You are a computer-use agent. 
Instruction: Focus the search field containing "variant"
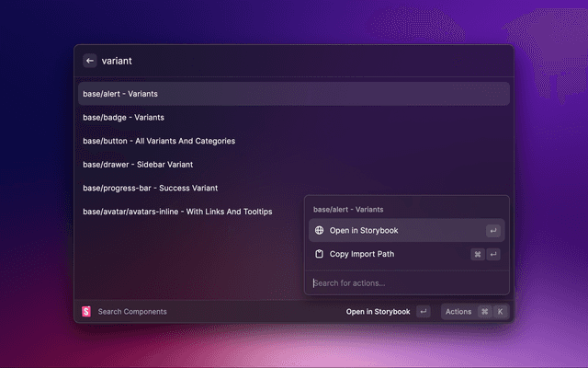click(294, 61)
